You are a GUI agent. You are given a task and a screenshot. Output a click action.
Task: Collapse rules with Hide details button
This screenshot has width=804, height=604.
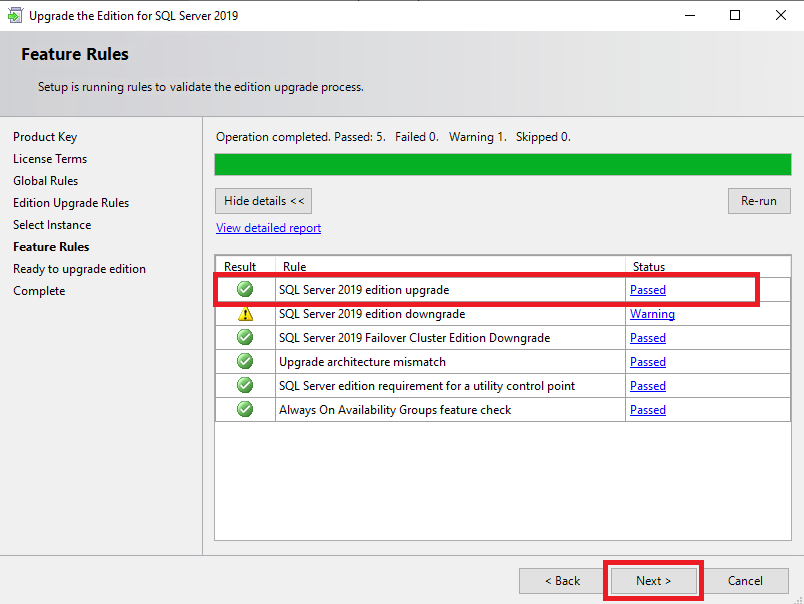click(264, 201)
